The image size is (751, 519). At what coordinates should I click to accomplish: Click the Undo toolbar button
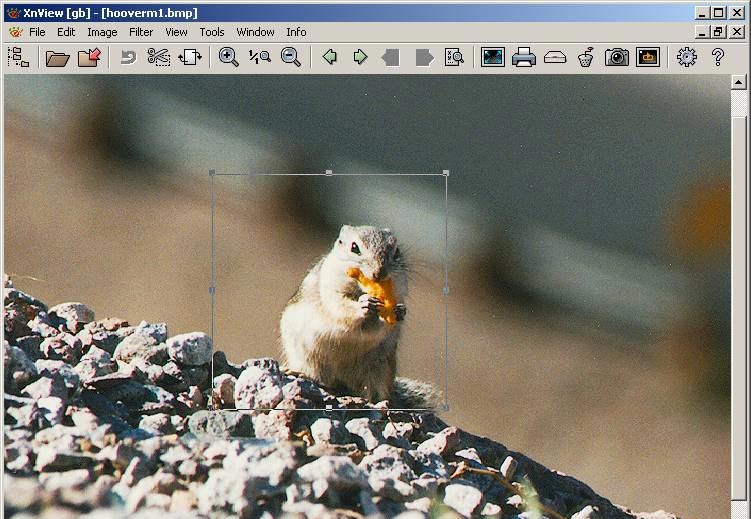pyautogui.click(x=128, y=57)
